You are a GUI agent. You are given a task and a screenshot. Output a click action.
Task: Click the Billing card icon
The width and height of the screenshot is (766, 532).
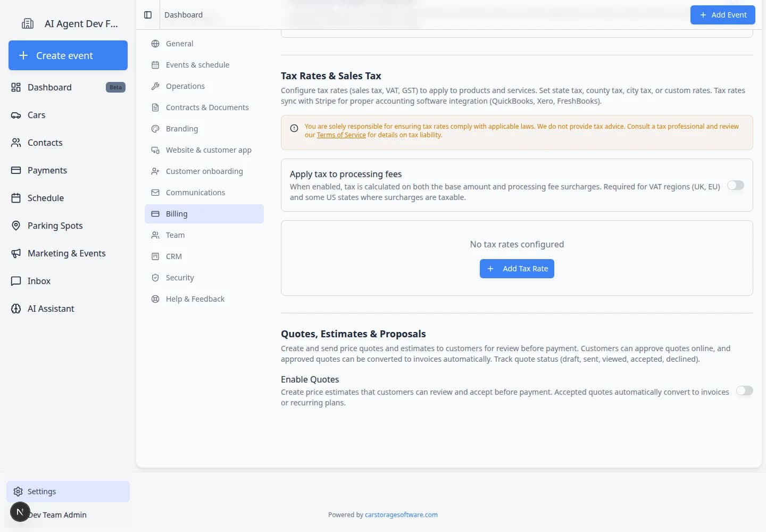click(155, 214)
